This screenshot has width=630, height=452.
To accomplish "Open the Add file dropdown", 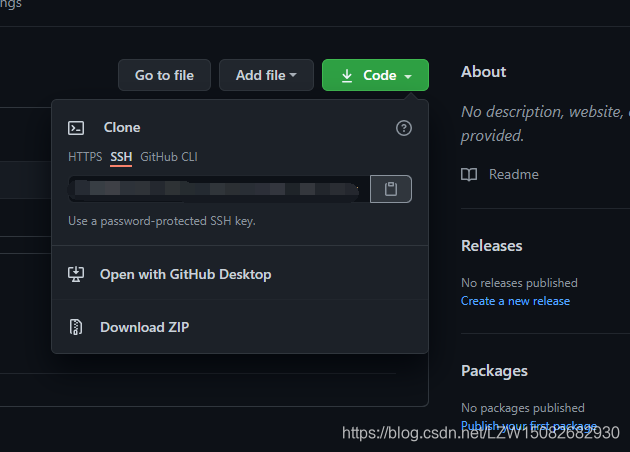I will tap(266, 75).
